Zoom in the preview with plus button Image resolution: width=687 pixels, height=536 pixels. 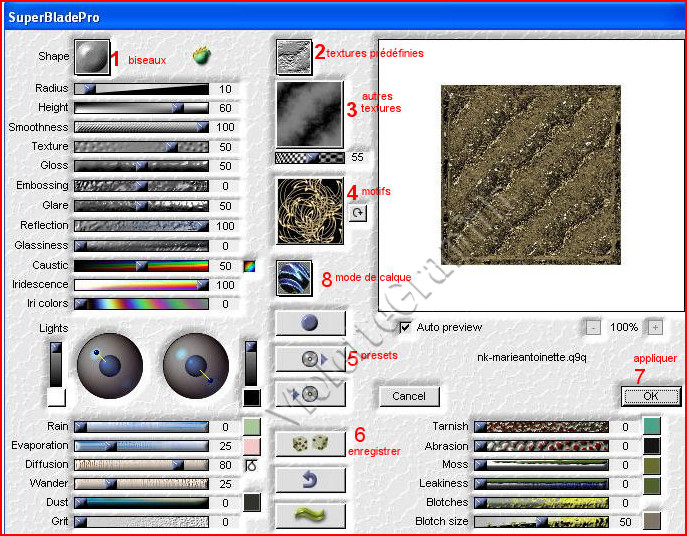(655, 327)
